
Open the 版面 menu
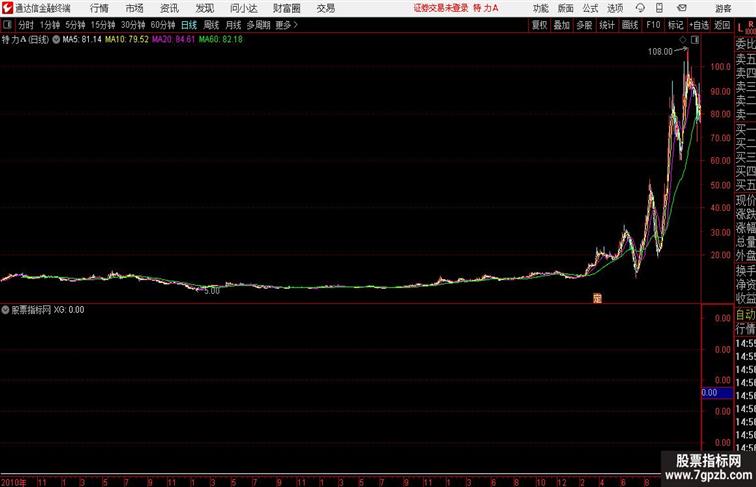point(566,8)
